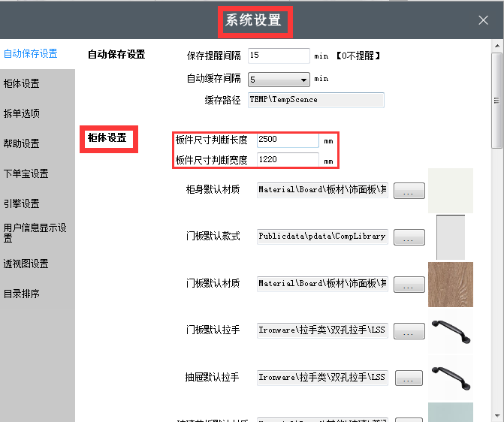The image size is (504, 422).
Task: Click the browse button beside 门板默认款式
Action: point(409,238)
